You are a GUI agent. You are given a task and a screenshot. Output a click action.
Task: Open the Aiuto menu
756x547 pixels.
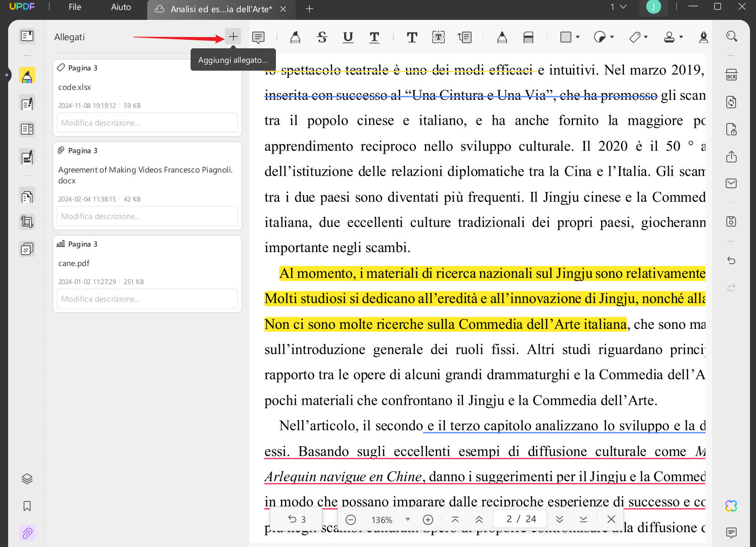pyautogui.click(x=121, y=7)
